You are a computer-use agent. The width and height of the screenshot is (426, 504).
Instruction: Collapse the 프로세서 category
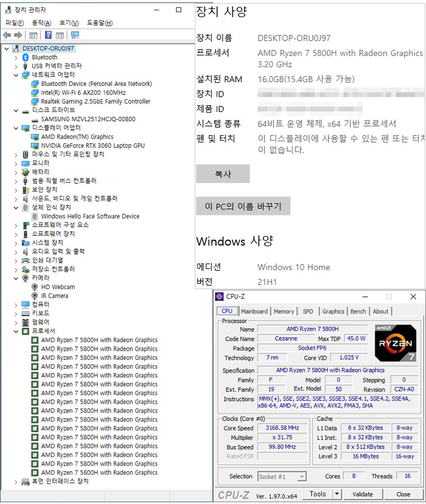[16, 331]
